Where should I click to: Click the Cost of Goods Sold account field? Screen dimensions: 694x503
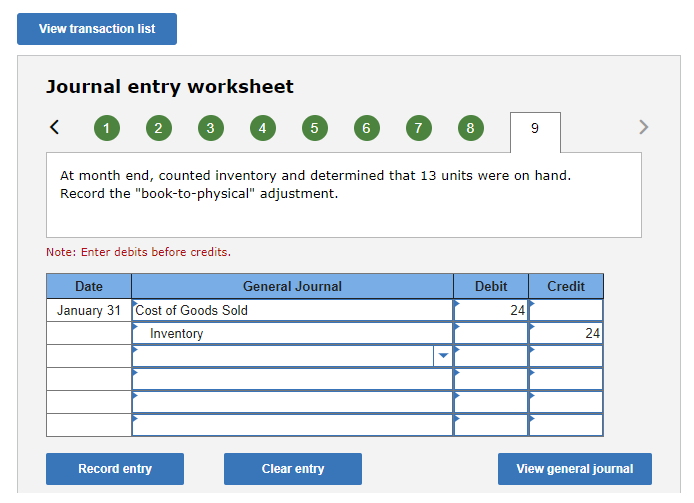(x=292, y=310)
